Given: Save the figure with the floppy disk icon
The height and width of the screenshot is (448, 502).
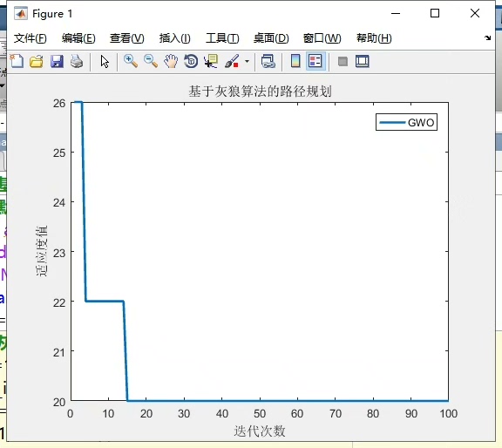Looking at the screenshot, I should [57, 61].
